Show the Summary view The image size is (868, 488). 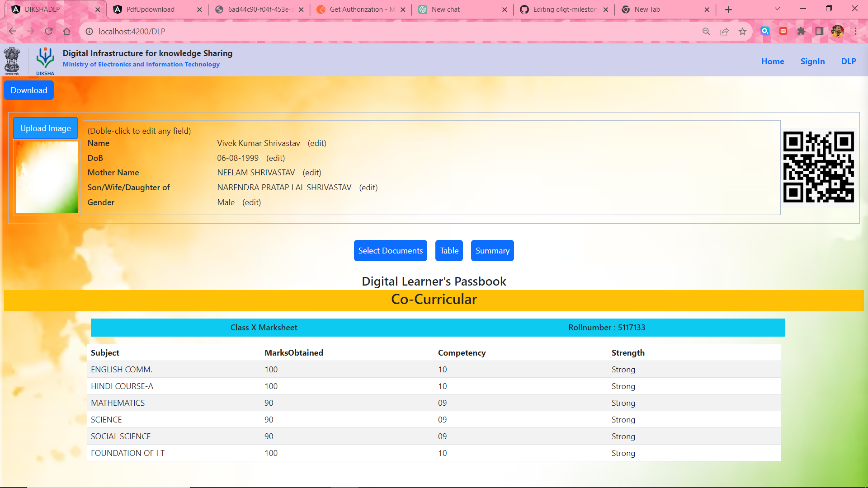(x=492, y=251)
